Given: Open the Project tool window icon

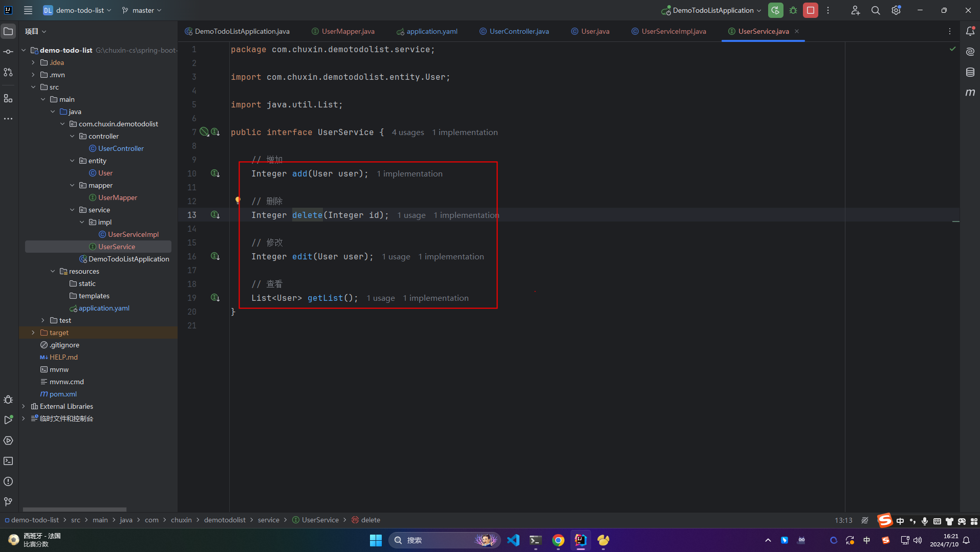Looking at the screenshot, I should 8,31.
